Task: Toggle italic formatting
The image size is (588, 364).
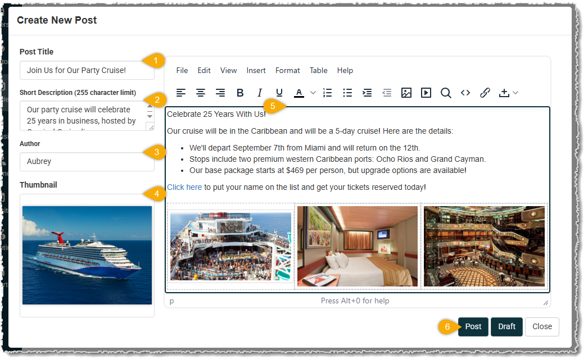Action: tap(260, 93)
